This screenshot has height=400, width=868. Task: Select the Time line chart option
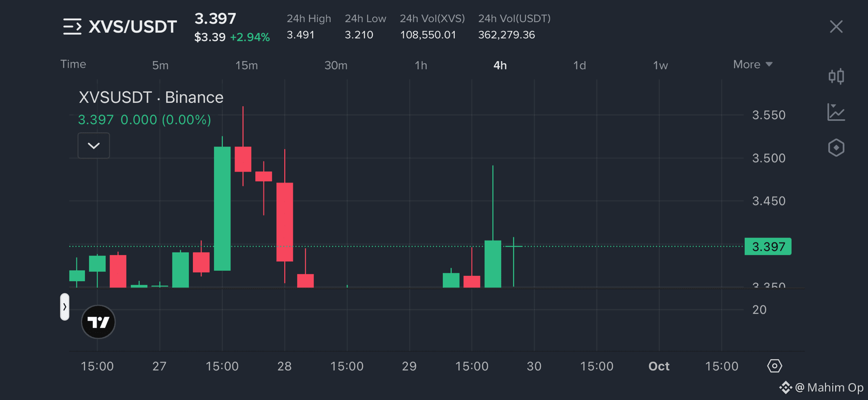tap(73, 64)
